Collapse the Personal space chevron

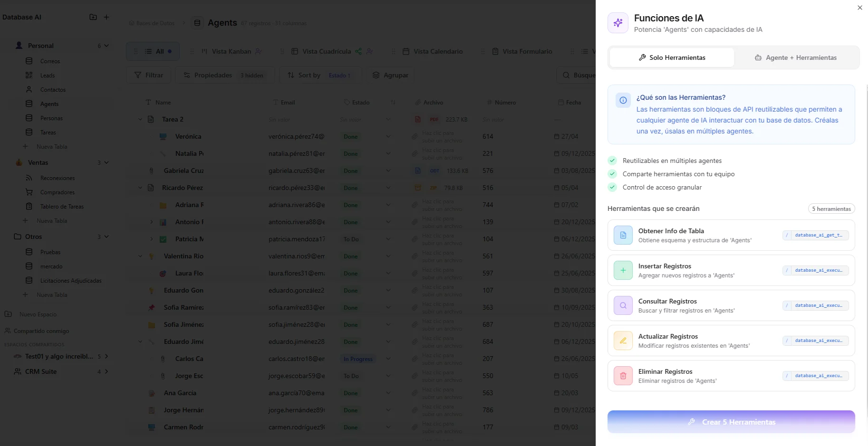[x=106, y=46]
